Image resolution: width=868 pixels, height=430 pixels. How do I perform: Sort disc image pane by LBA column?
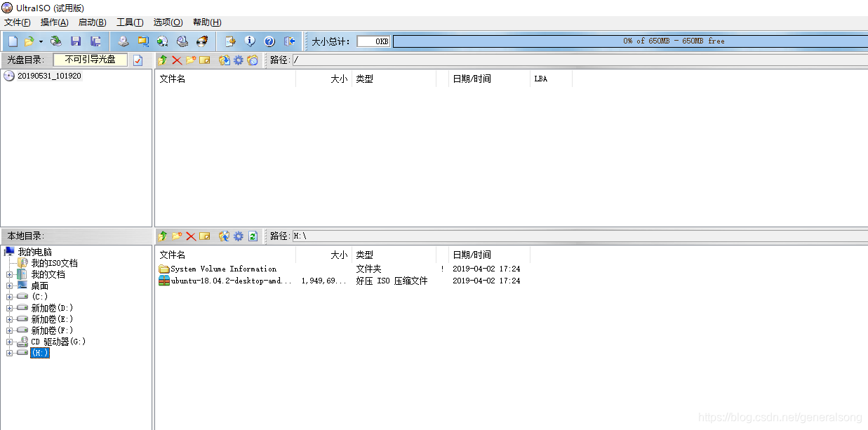(x=551, y=79)
